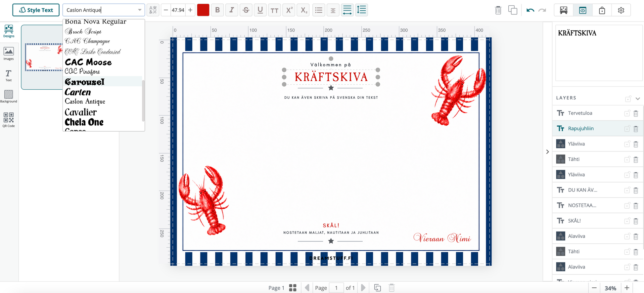644x293 pixels.
Task: Collapse the LAYERS section chevron
Action: point(638,99)
